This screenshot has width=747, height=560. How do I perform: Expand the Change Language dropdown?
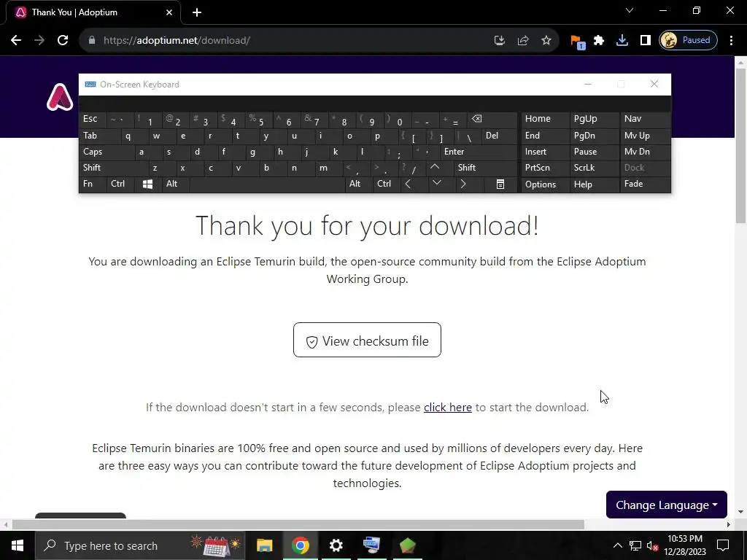667,505
